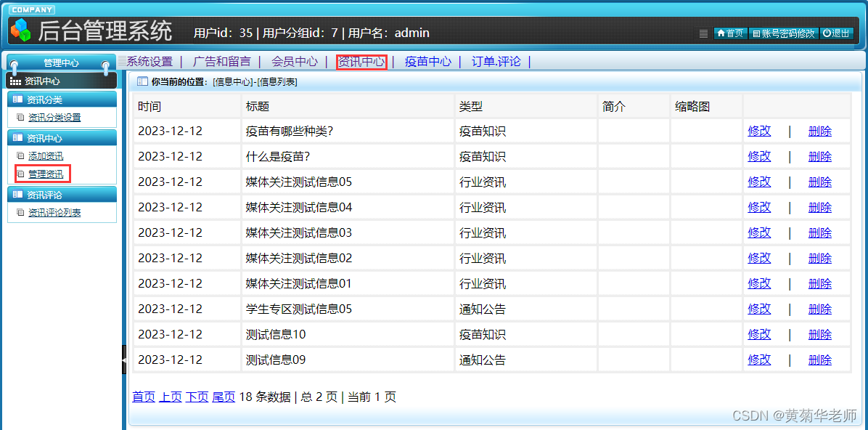Go to 尾页 last page

(224, 397)
